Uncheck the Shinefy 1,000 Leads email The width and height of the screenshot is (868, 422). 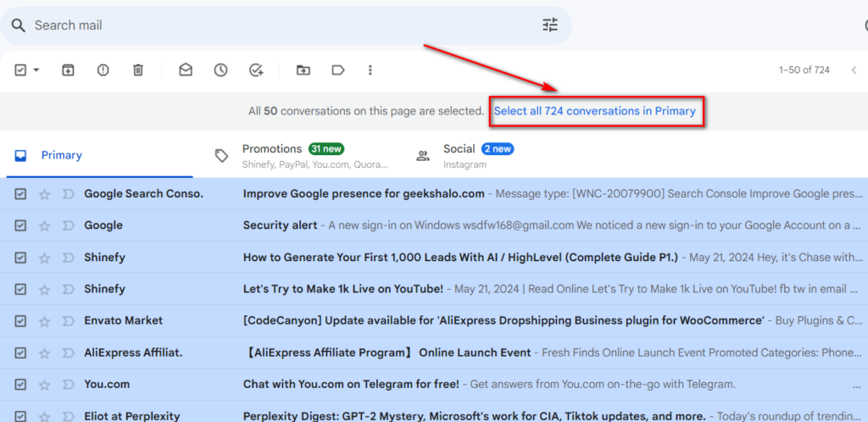click(x=20, y=257)
